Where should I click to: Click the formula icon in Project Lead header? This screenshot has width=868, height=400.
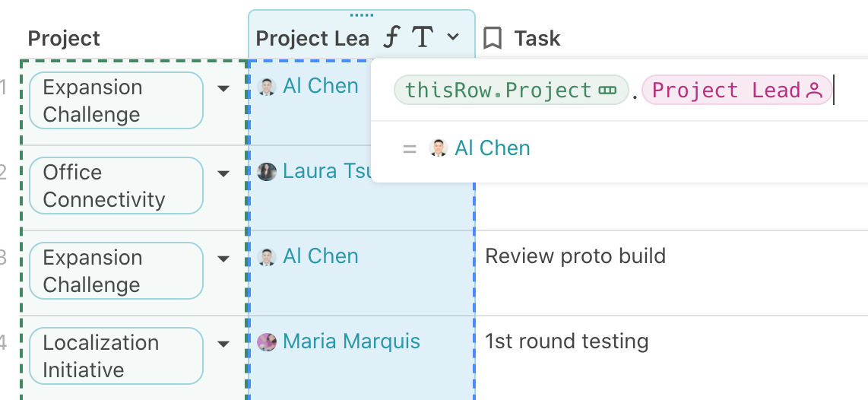pyautogui.click(x=392, y=38)
